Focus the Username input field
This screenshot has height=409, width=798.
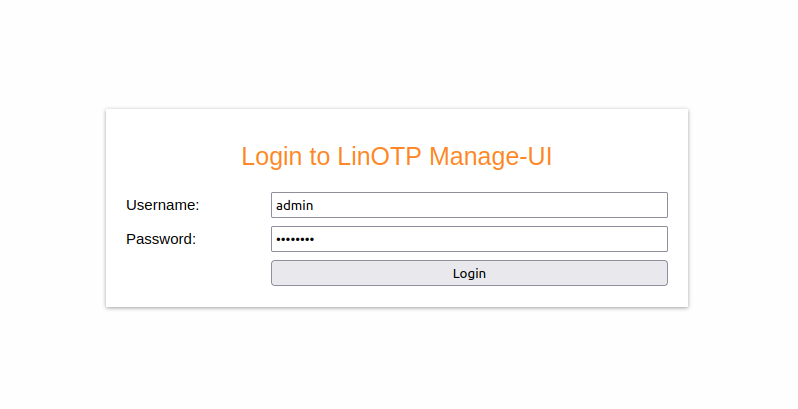tap(469, 205)
